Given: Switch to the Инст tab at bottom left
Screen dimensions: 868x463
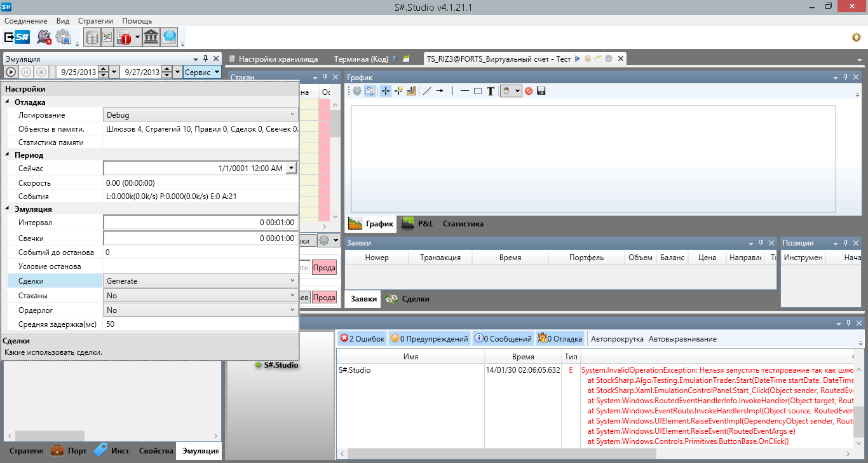Looking at the screenshot, I should (x=112, y=451).
